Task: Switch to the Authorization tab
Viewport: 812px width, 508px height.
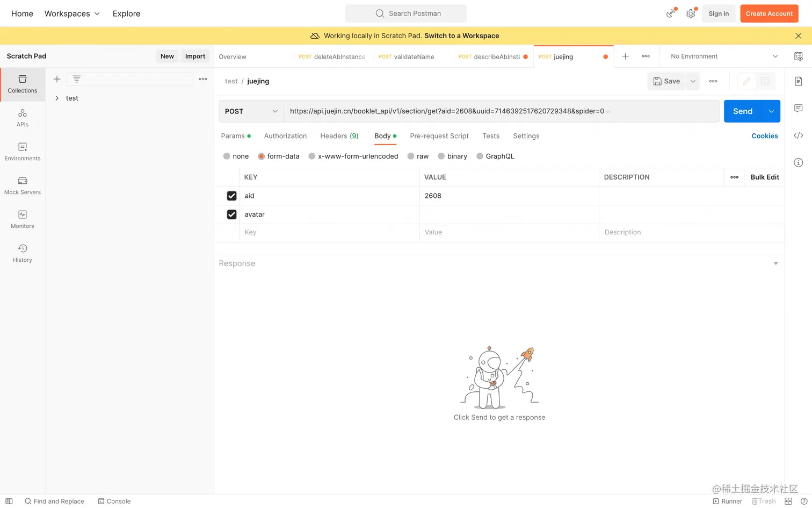Action: [285, 137]
